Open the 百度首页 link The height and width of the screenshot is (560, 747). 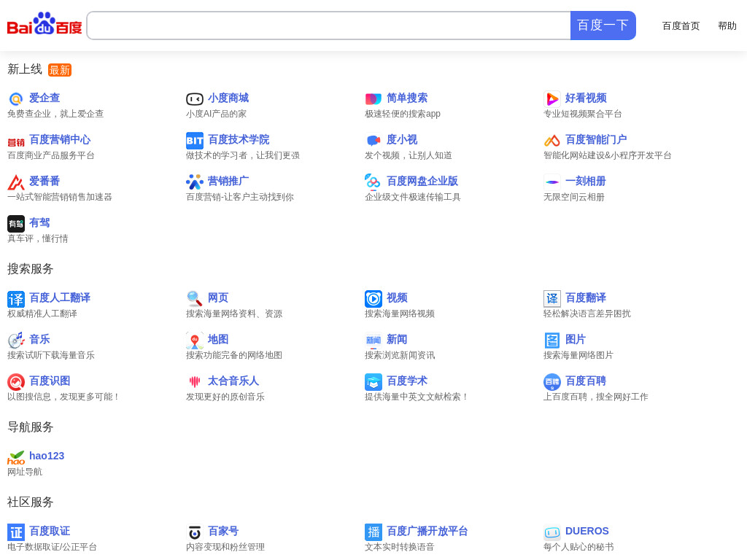click(x=681, y=26)
